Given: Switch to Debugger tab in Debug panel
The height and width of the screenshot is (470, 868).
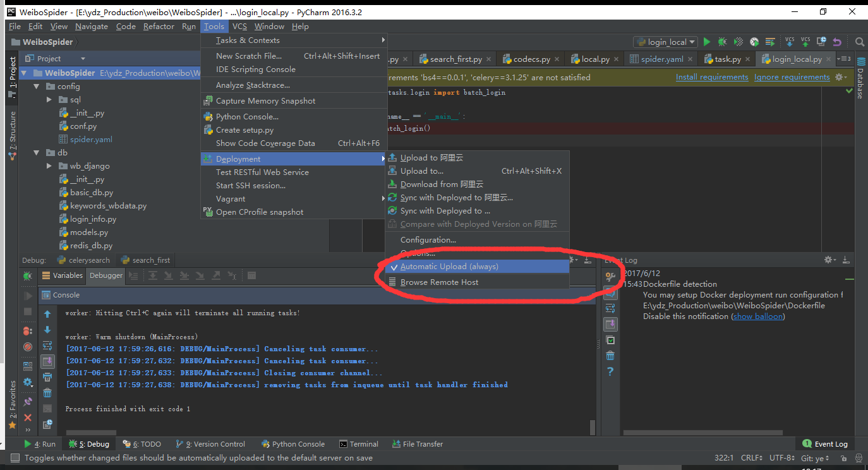Looking at the screenshot, I should click(x=106, y=275).
